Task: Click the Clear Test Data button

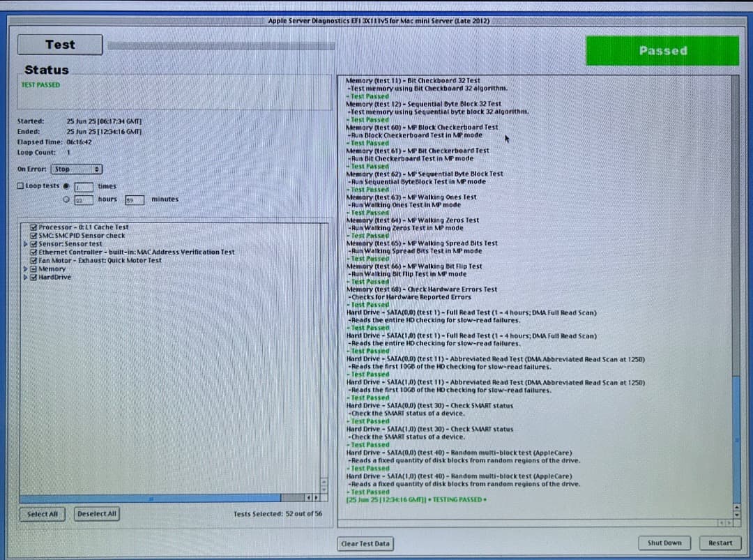Action: [365, 543]
